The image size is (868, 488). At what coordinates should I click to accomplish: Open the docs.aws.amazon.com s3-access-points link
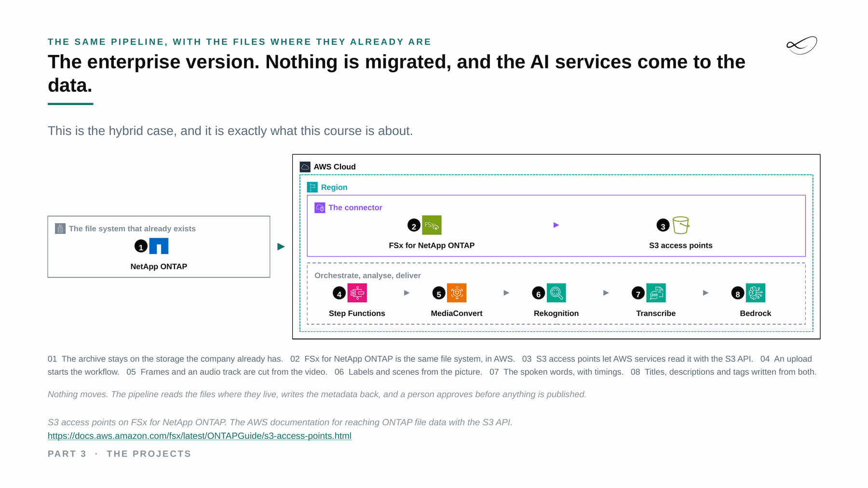pos(200,436)
